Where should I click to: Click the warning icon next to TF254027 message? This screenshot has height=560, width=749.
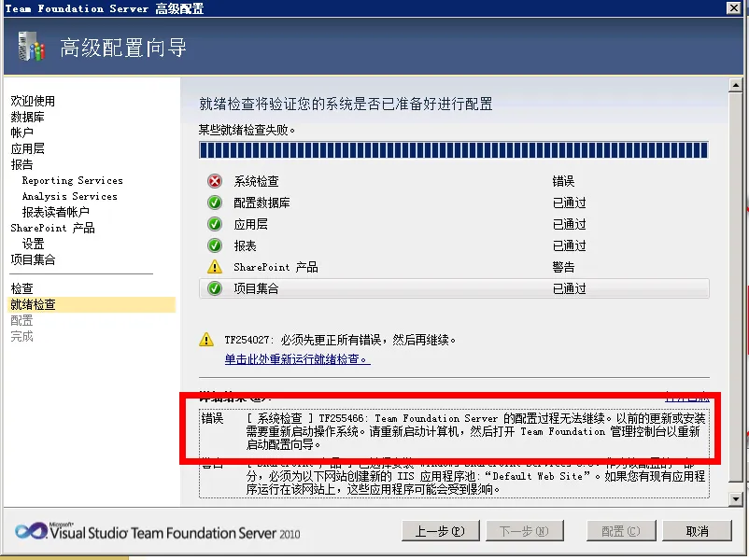point(205,340)
